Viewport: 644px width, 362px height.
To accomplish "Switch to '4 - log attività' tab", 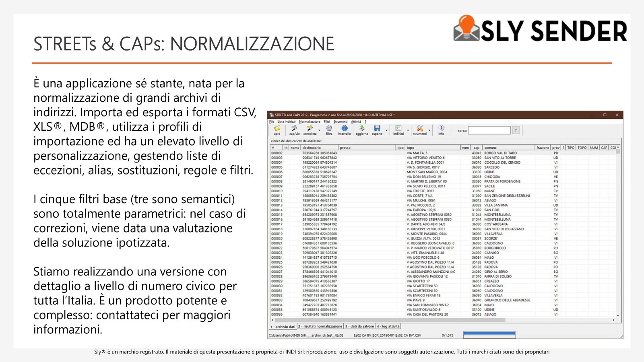I will pos(388,326).
